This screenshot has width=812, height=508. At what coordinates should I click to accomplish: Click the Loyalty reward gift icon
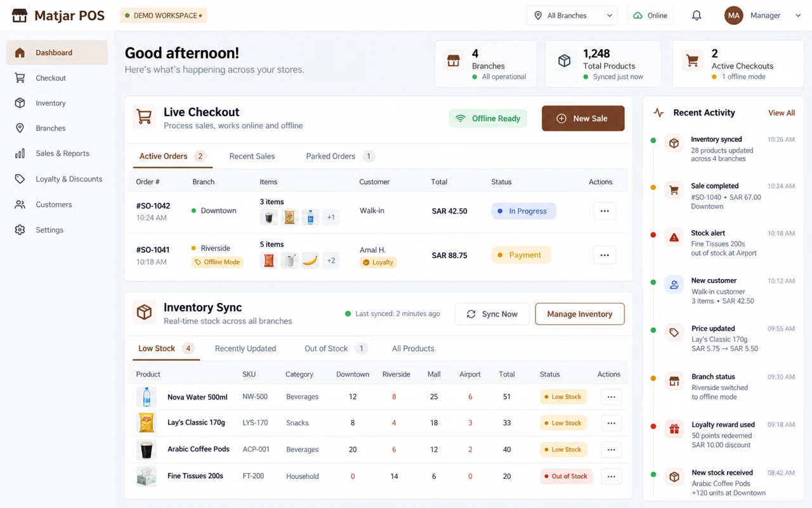tap(674, 429)
